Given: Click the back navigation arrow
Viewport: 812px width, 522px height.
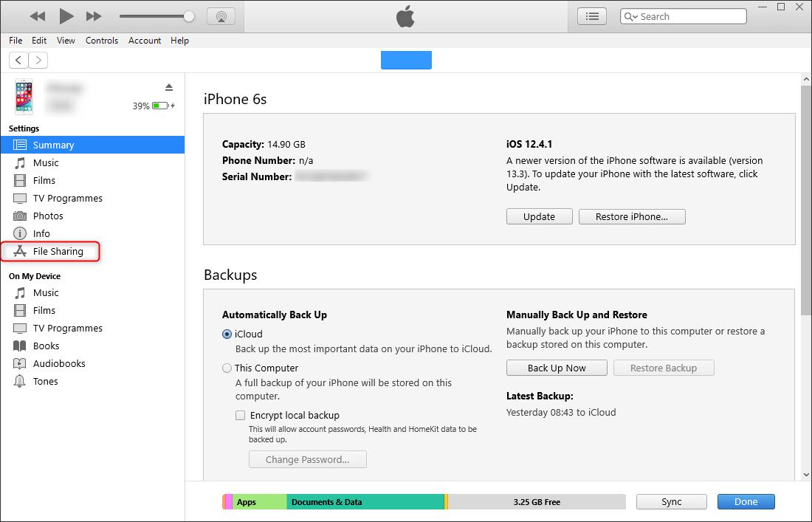Looking at the screenshot, I should point(18,60).
